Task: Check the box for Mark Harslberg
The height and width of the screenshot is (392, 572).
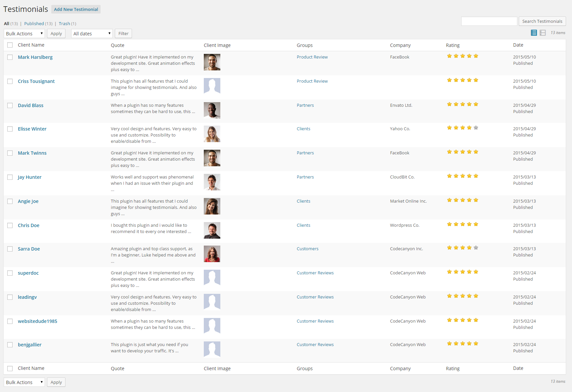Action: (10, 57)
